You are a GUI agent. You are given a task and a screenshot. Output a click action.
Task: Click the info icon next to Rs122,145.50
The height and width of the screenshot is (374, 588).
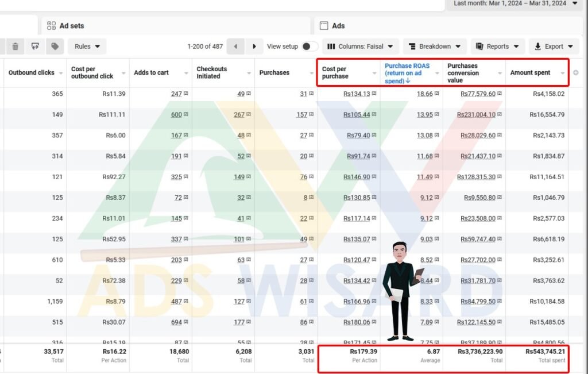tap(500, 322)
